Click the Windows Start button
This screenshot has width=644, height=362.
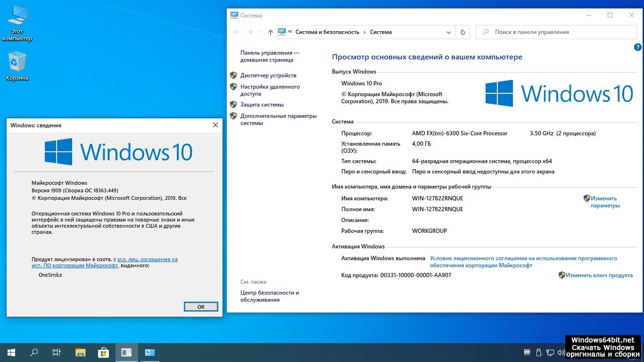click(11, 352)
